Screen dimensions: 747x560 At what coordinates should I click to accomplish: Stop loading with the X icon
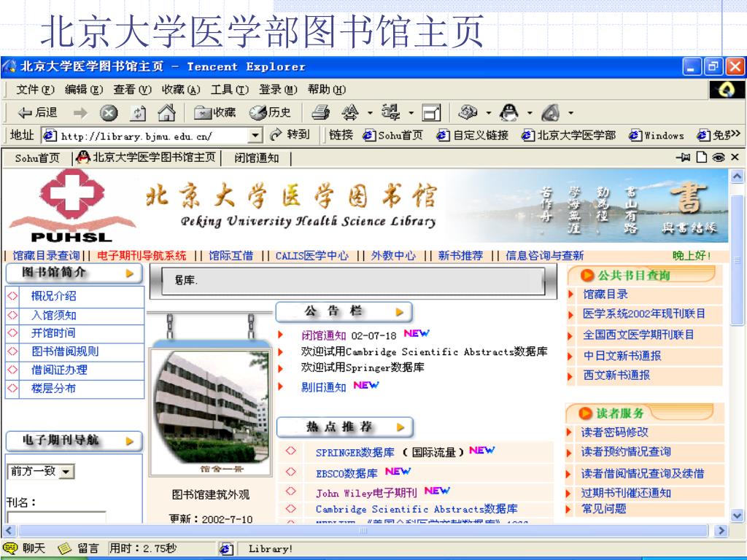coord(109,113)
